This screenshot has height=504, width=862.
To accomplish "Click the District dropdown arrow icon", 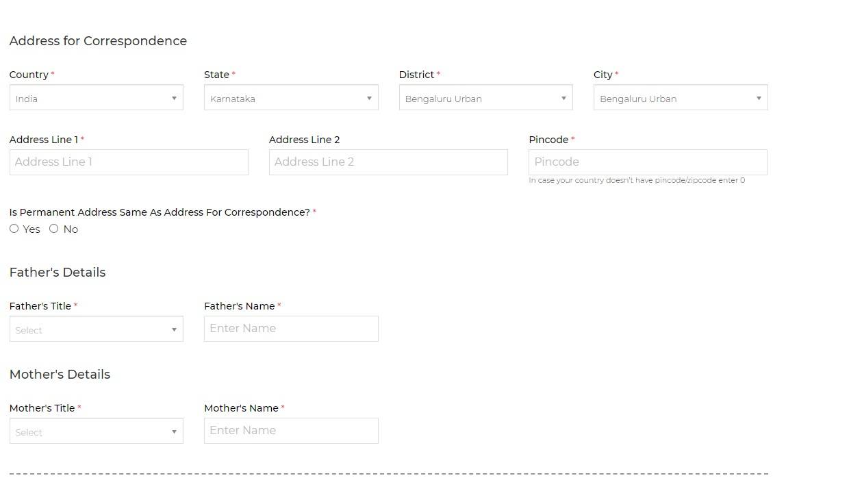I will tap(563, 99).
